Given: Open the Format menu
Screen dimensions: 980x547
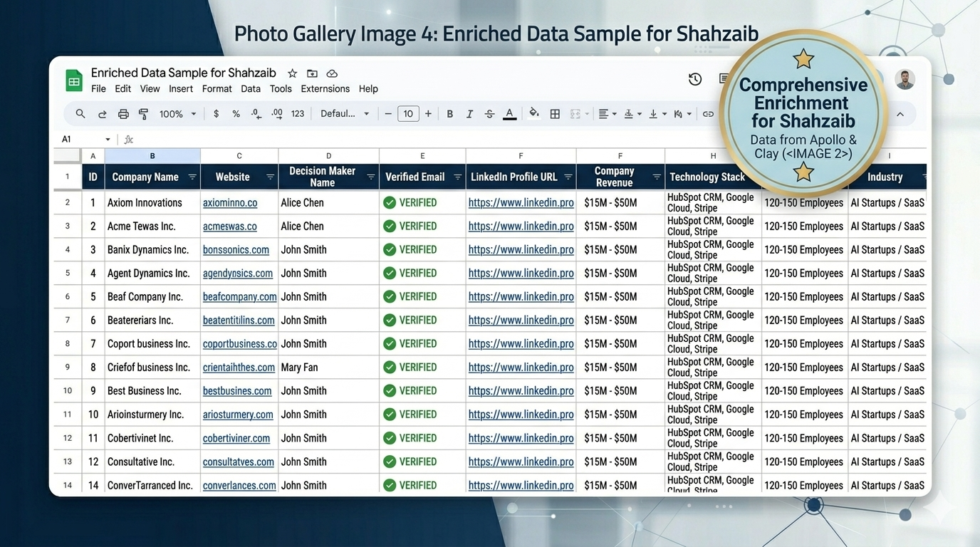Looking at the screenshot, I should (x=217, y=89).
